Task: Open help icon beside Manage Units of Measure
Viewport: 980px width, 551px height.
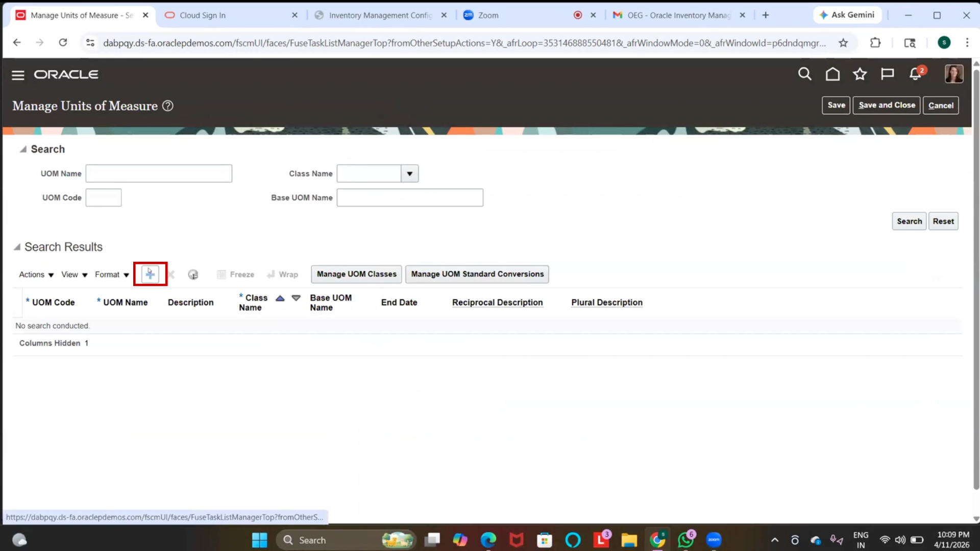Action: click(168, 106)
